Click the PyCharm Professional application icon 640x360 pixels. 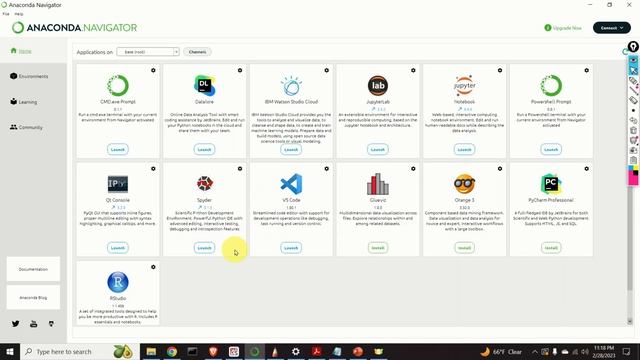tap(551, 184)
